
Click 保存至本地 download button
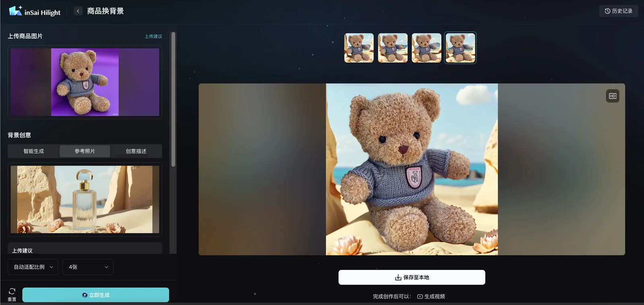tap(412, 277)
